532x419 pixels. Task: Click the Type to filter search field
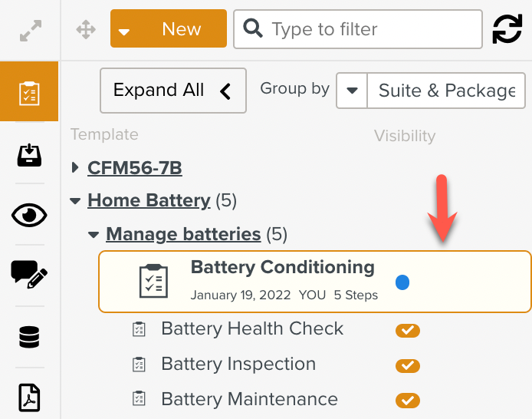click(x=368, y=29)
